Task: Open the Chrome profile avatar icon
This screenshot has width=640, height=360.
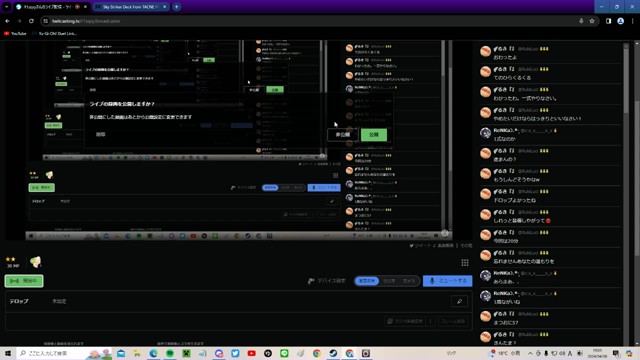Action: pos(620,21)
